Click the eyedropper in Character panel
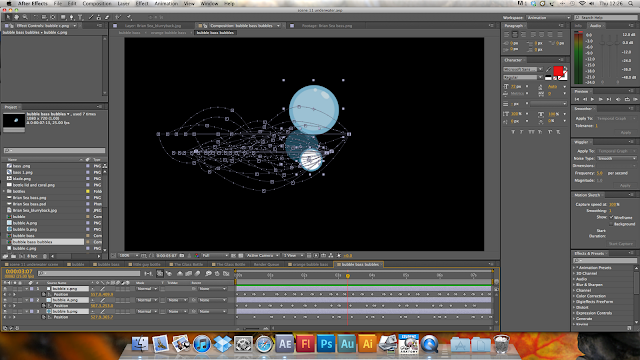The width and height of the screenshot is (640, 360). [549, 69]
